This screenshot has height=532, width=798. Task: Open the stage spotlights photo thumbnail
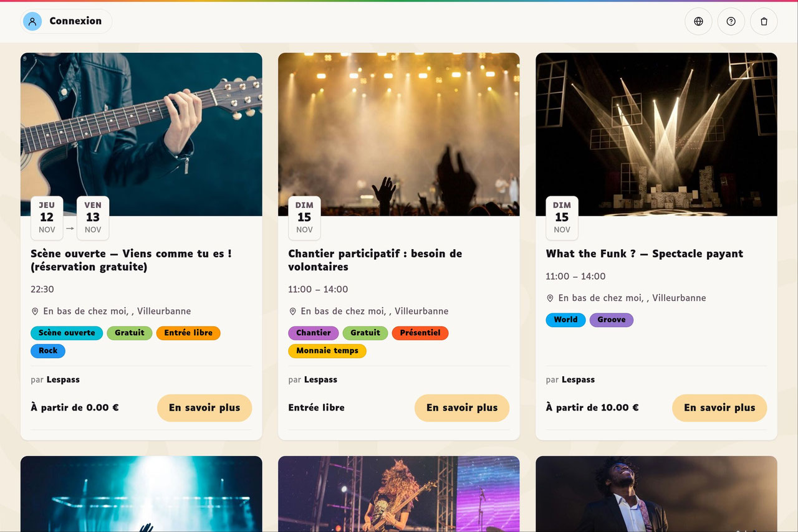(x=656, y=135)
